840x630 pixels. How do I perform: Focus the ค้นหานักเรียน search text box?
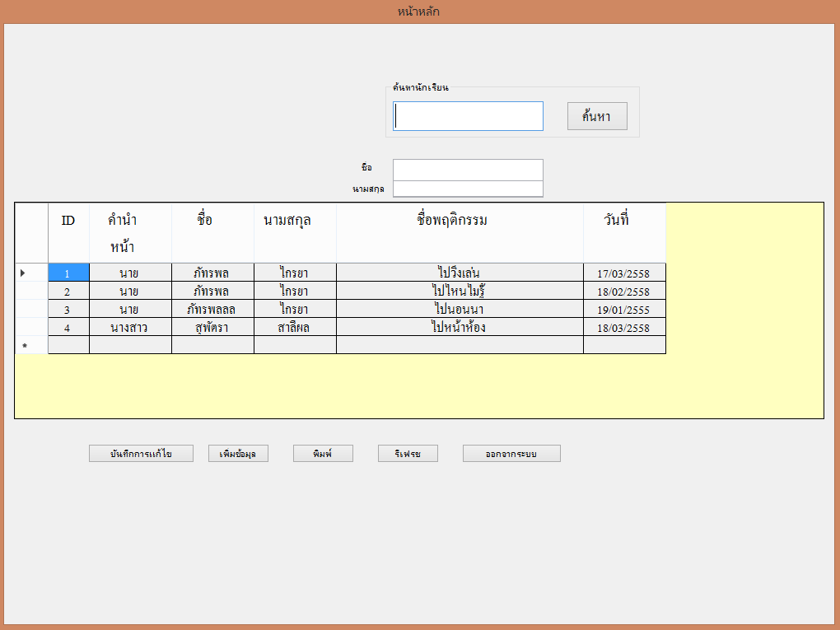pos(468,116)
